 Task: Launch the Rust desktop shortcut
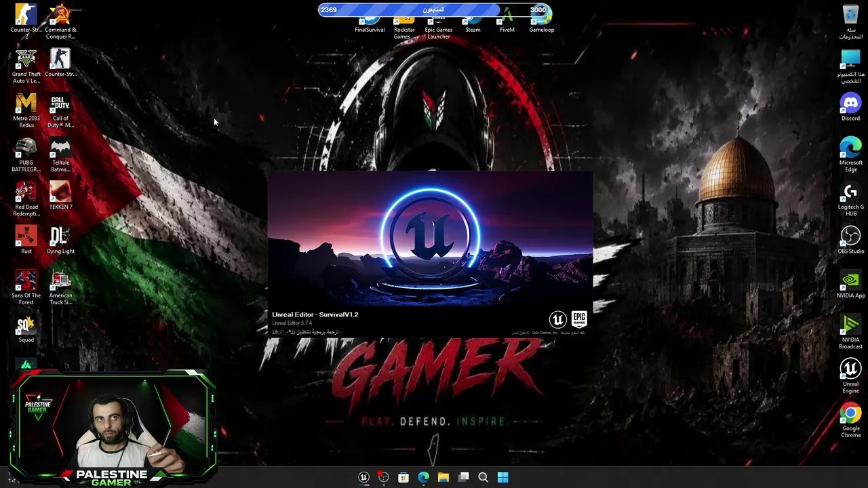[x=26, y=240]
